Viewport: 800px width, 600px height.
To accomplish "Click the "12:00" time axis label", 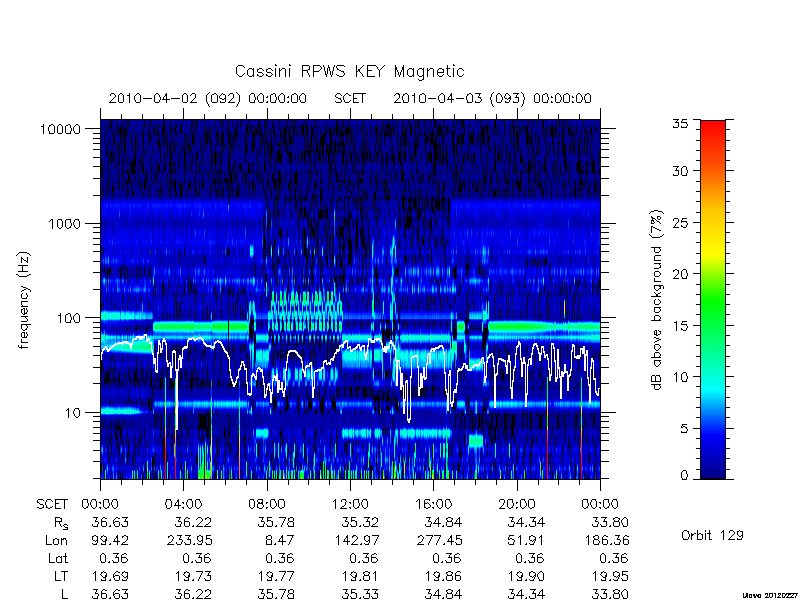I will pyautogui.click(x=350, y=505).
